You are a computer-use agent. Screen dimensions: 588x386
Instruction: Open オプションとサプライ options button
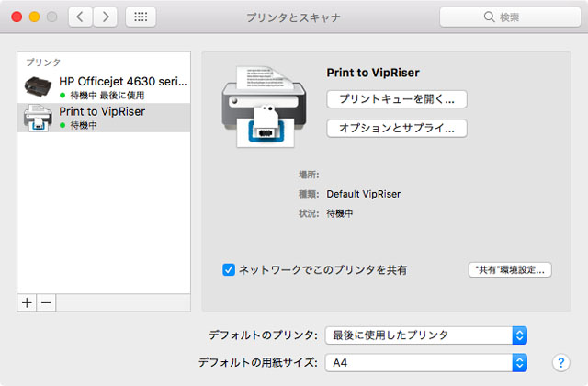pos(397,129)
